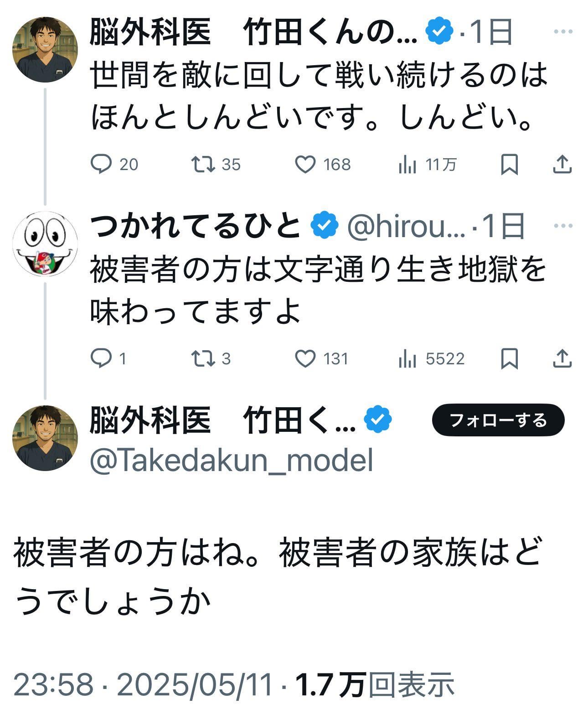Open つかれてるひと's smiley face avatar
This screenshot has width=588, height=715.
tap(45, 244)
